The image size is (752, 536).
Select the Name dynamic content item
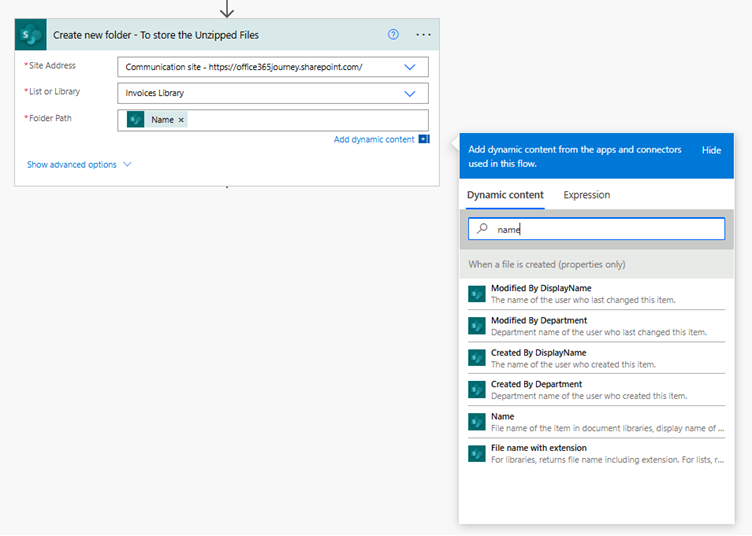[x=596, y=422]
